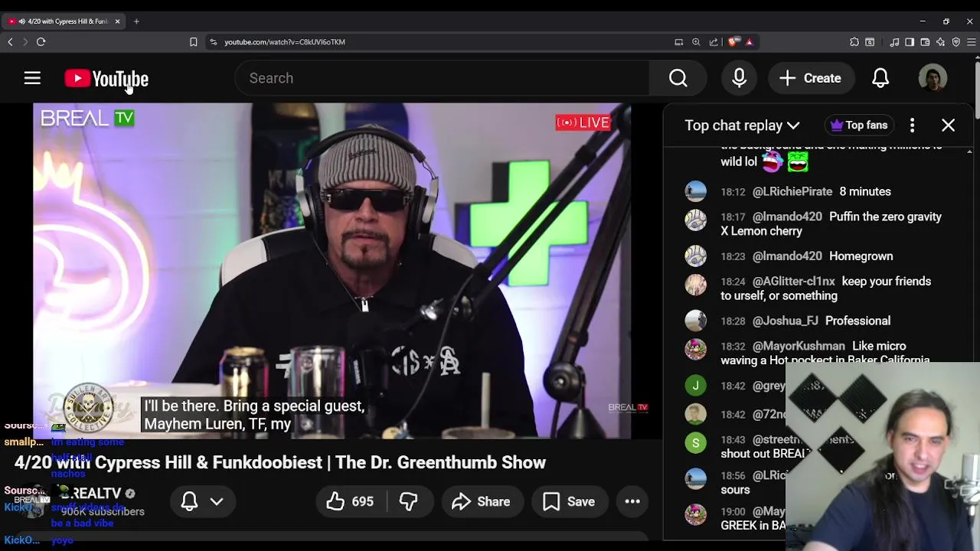This screenshot has width=980, height=551.
Task: Open chat options three-dot menu
Action: pos(912,126)
